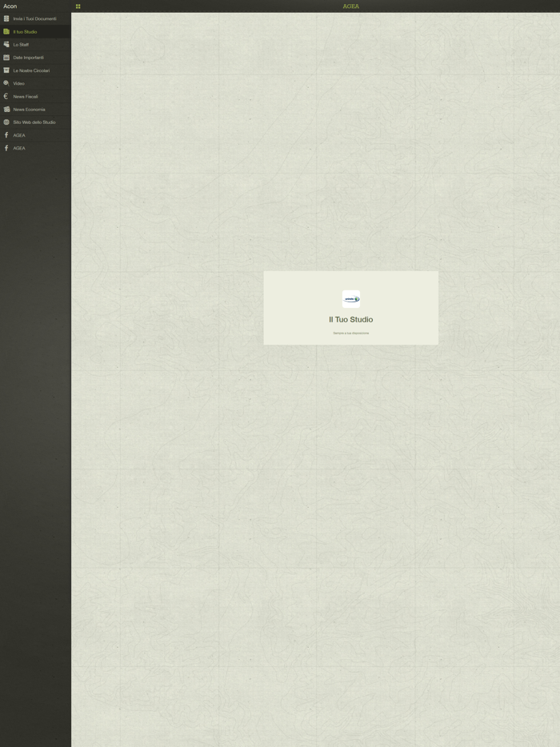Click the AGEA title in the top bar
Viewport: 560px width, 747px height.
click(x=350, y=6)
